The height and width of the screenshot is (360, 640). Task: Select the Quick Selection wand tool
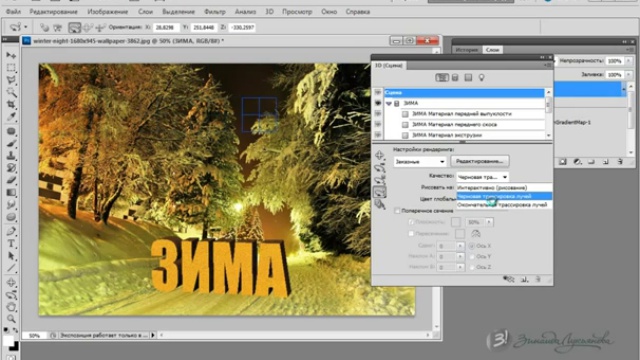click(x=11, y=92)
